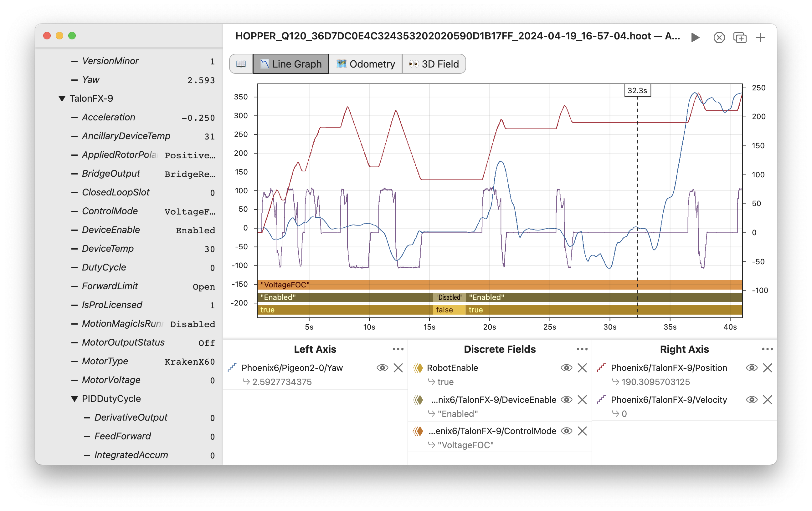Toggle visibility of TalonFX-9/Velocity field
This screenshot has height=511, width=812.
pos(752,399)
